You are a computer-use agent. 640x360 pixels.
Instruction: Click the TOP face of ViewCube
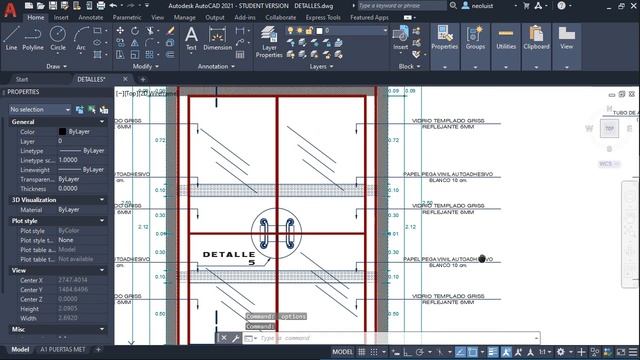point(609,128)
